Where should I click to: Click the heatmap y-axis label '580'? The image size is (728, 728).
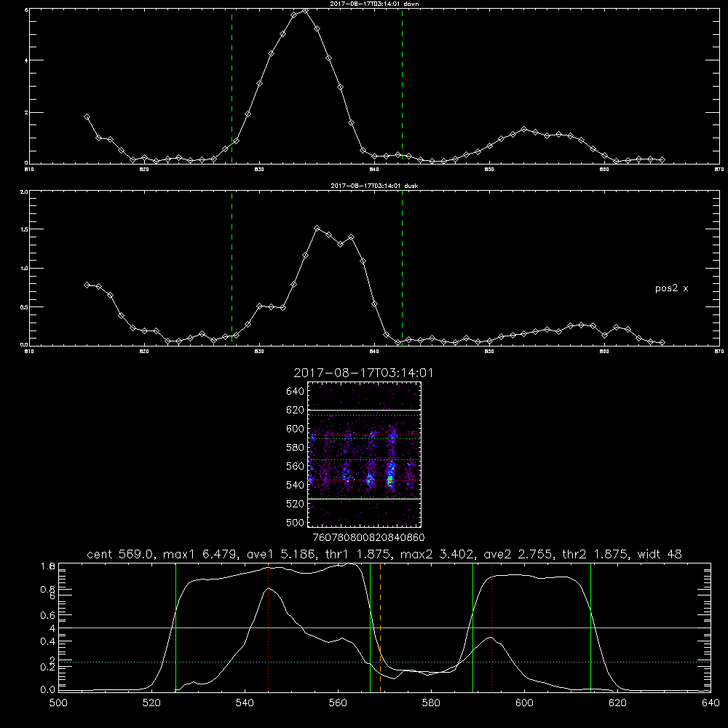[296, 448]
